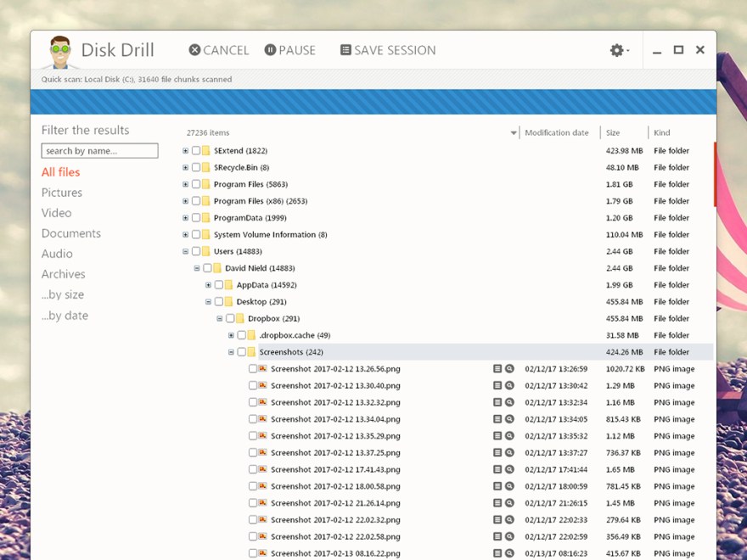747x560 pixels.
Task: Open the column sorting dropdown arrow
Action: click(x=514, y=132)
